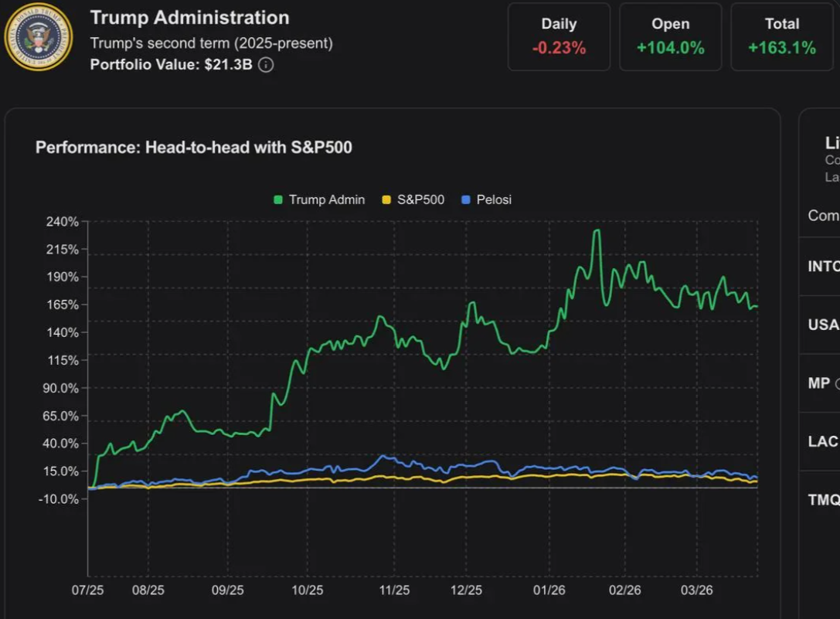Open the INTC row in side list

pos(820,267)
